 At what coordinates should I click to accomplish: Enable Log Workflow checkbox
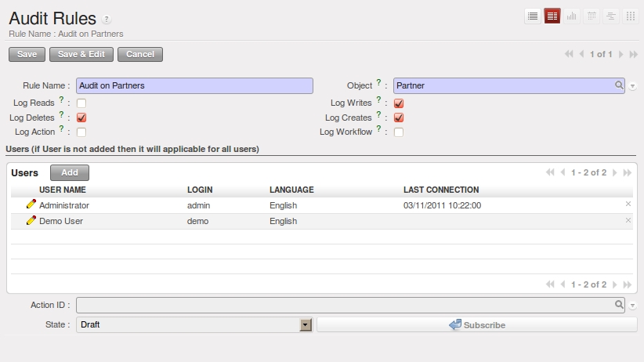click(399, 132)
